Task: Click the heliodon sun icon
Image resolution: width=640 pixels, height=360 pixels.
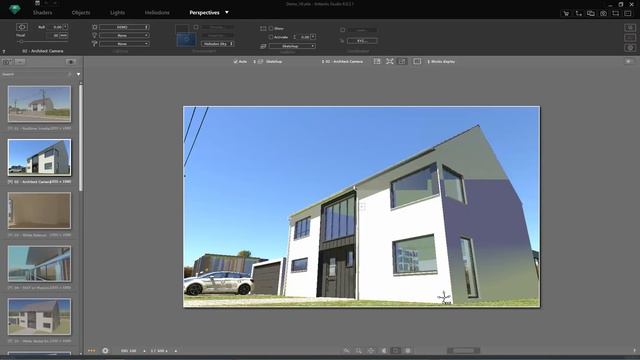Action: pyautogui.click(x=95, y=27)
